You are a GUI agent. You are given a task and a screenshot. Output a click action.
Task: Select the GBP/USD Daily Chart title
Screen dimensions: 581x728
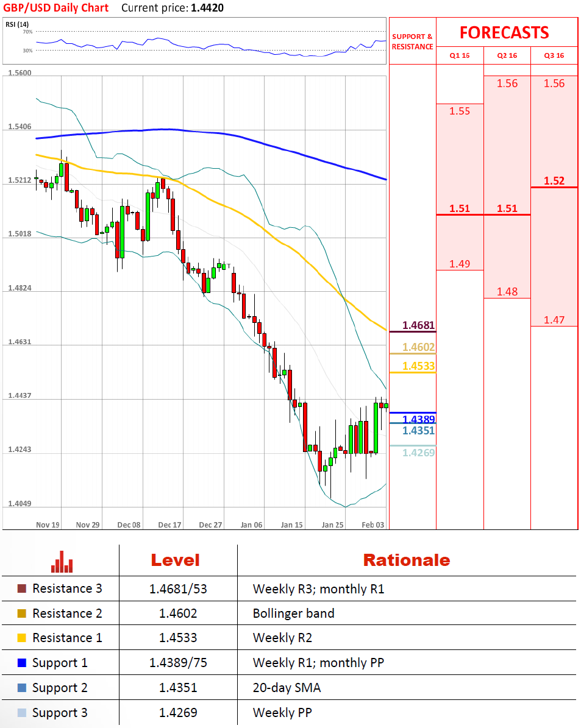pyautogui.click(x=55, y=8)
